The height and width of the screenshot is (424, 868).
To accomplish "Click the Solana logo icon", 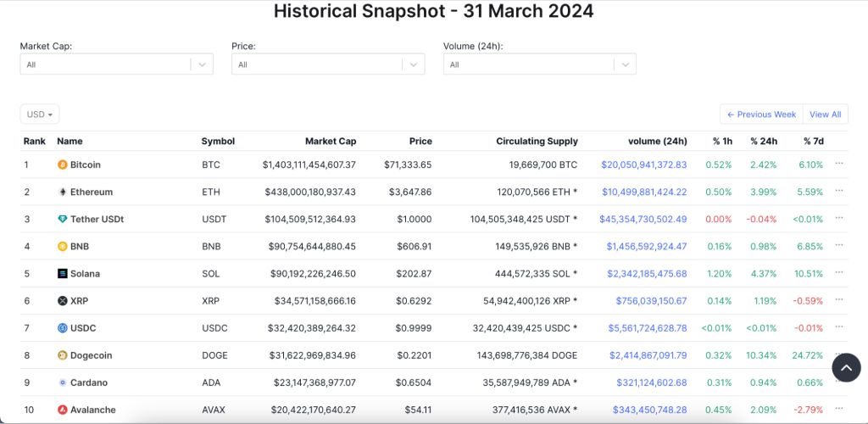I will click(62, 274).
